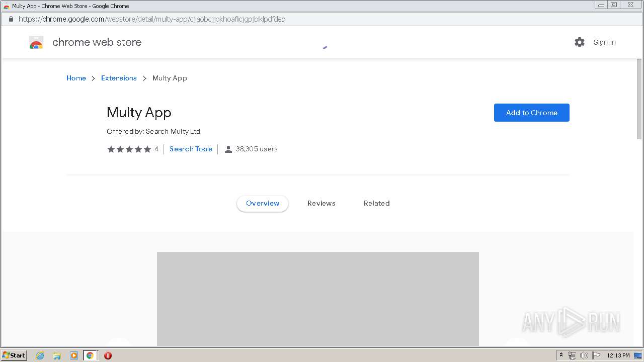Click 'Offered by: Search Multy Ltd.' text
Screen dimensions: 644x362
[154, 131]
